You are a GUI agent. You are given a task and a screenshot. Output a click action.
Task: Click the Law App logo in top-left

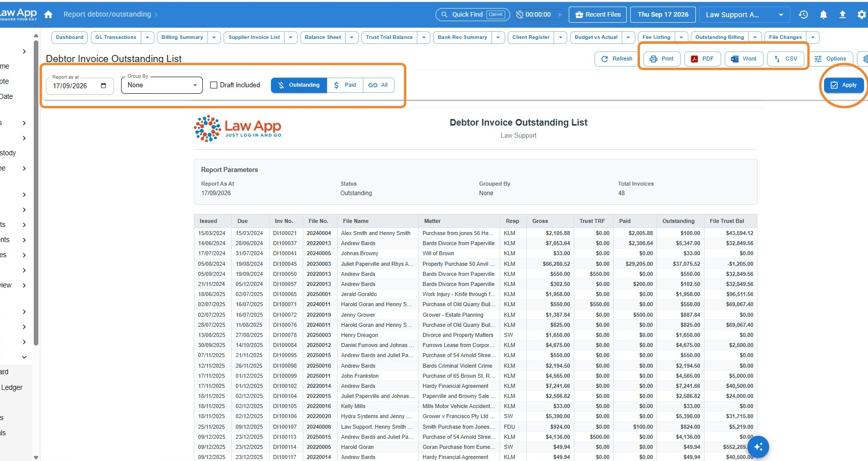(18, 14)
